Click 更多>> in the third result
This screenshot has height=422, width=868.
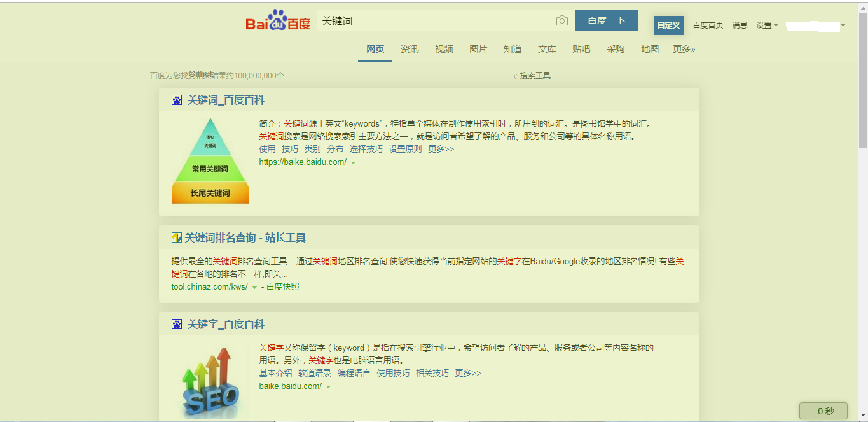468,373
